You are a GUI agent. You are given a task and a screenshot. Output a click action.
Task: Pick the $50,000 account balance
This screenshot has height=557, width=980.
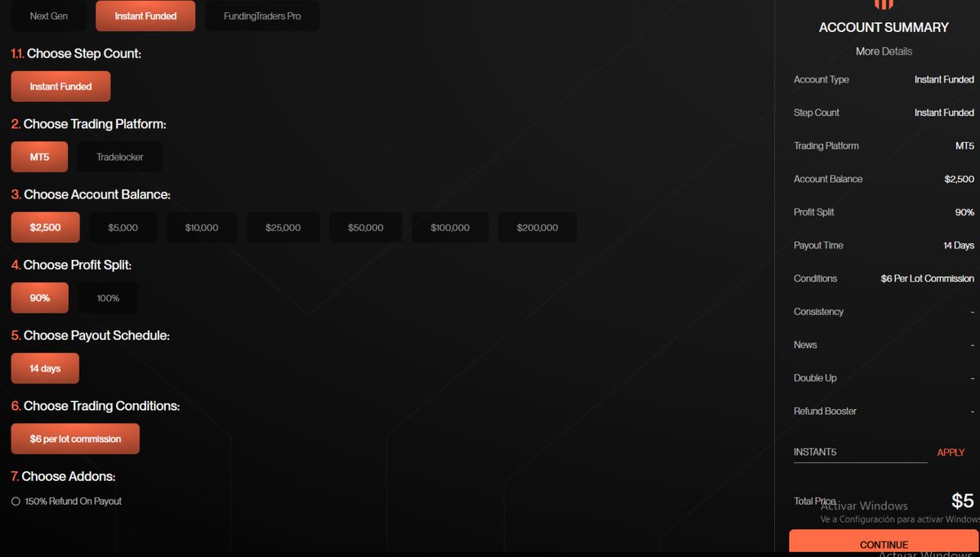point(366,227)
